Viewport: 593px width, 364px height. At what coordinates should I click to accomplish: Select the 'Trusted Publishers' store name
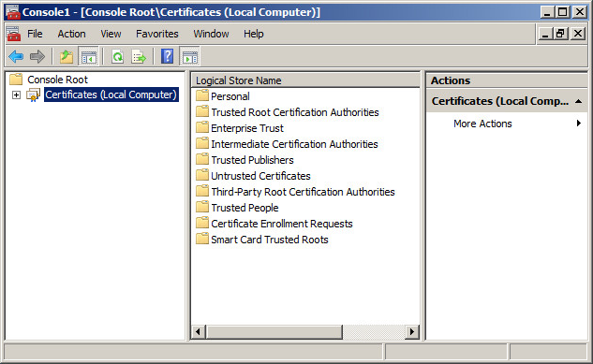coord(252,160)
